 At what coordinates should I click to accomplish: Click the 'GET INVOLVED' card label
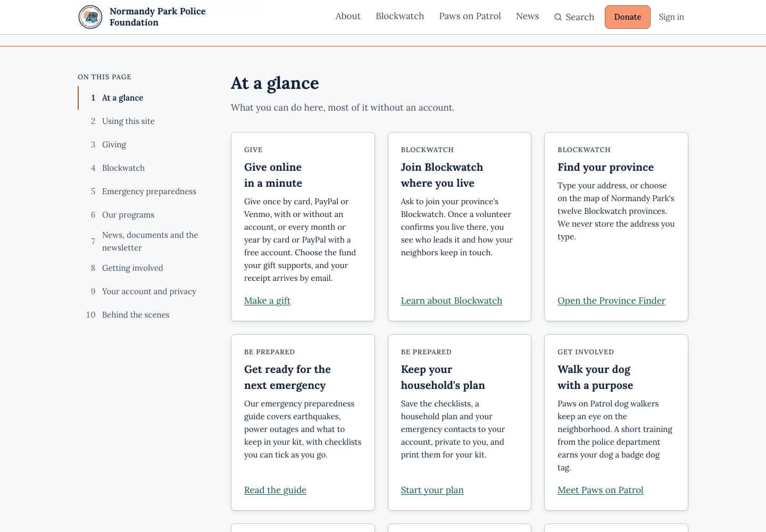586,352
